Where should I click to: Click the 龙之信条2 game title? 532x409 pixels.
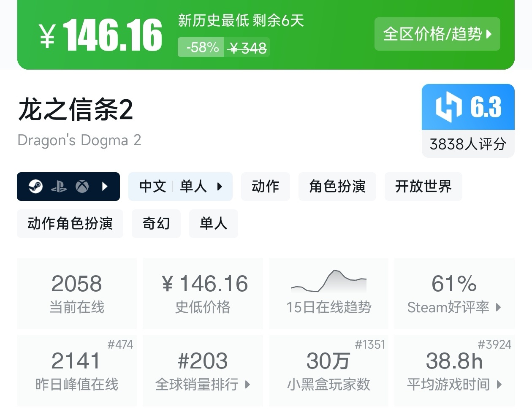[x=76, y=109]
